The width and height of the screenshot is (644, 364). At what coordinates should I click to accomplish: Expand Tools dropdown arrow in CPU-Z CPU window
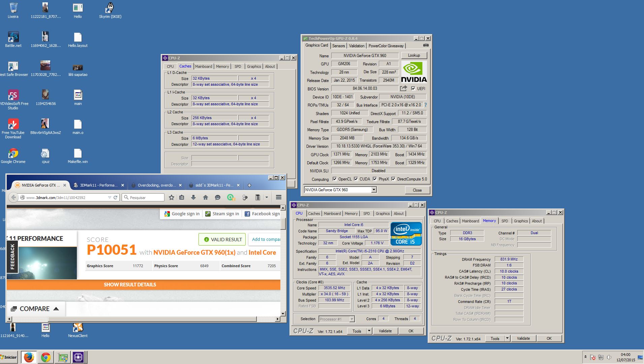(x=369, y=331)
